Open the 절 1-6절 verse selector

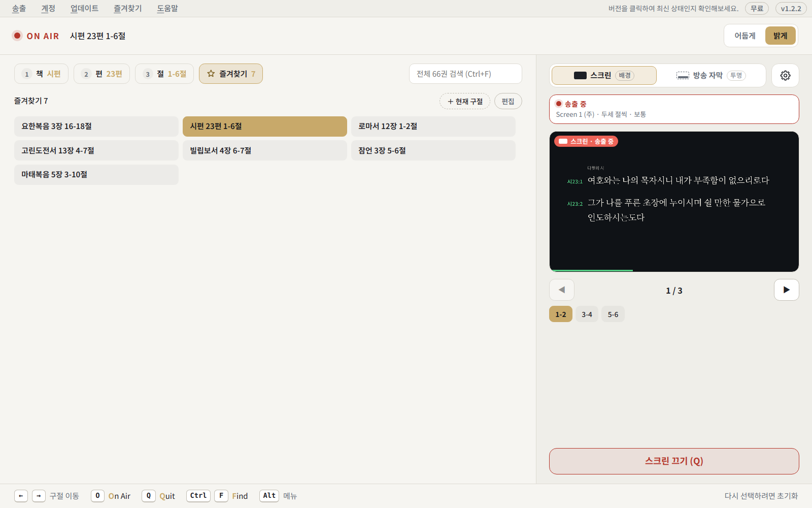(x=164, y=74)
